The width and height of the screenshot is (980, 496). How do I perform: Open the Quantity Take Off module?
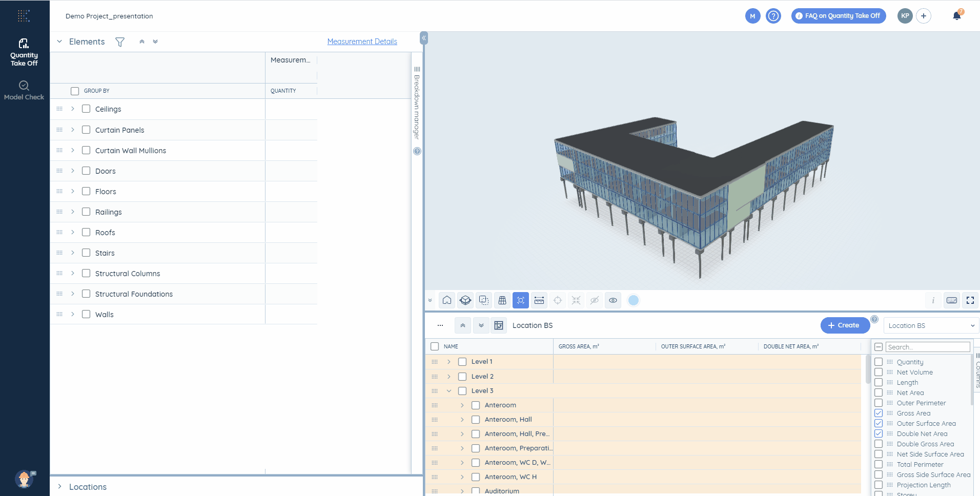[24, 52]
